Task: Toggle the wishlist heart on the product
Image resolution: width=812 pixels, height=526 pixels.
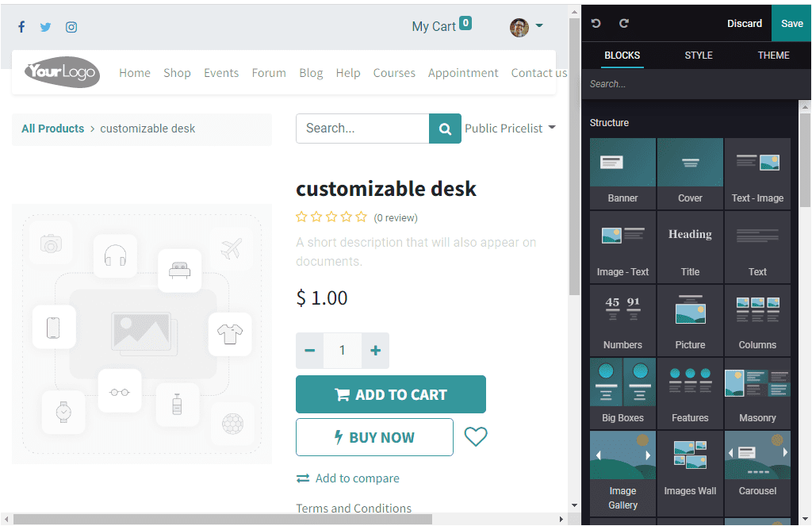Action: point(476,436)
